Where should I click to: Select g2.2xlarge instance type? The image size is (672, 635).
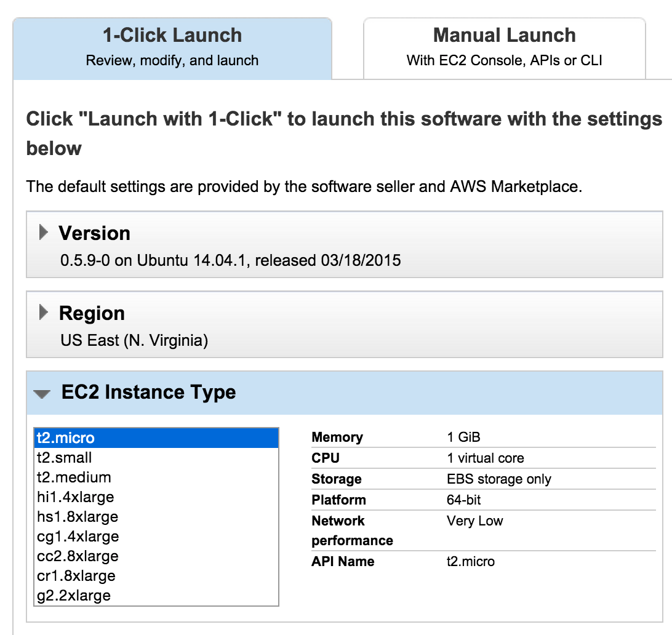pyautogui.click(x=156, y=596)
